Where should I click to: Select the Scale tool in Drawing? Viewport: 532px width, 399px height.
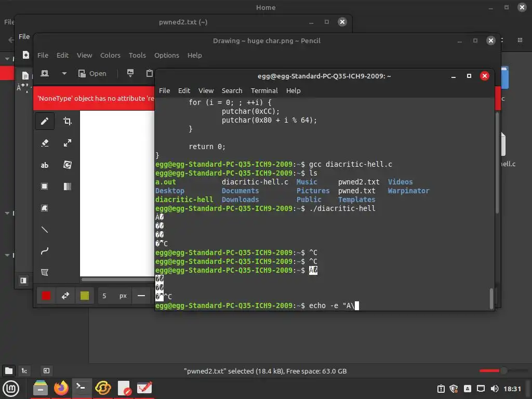tap(67, 143)
